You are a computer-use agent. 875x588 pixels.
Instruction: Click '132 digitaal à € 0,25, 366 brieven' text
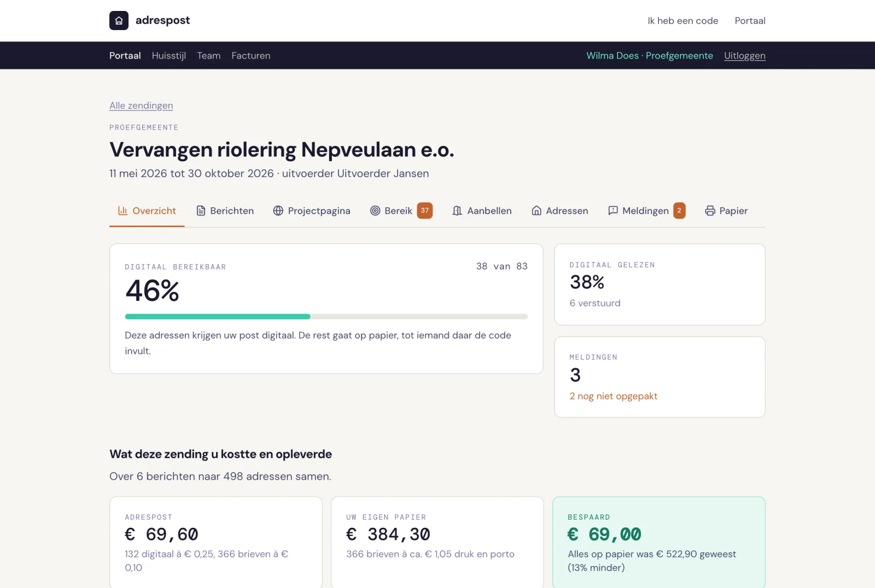[202, 554]
